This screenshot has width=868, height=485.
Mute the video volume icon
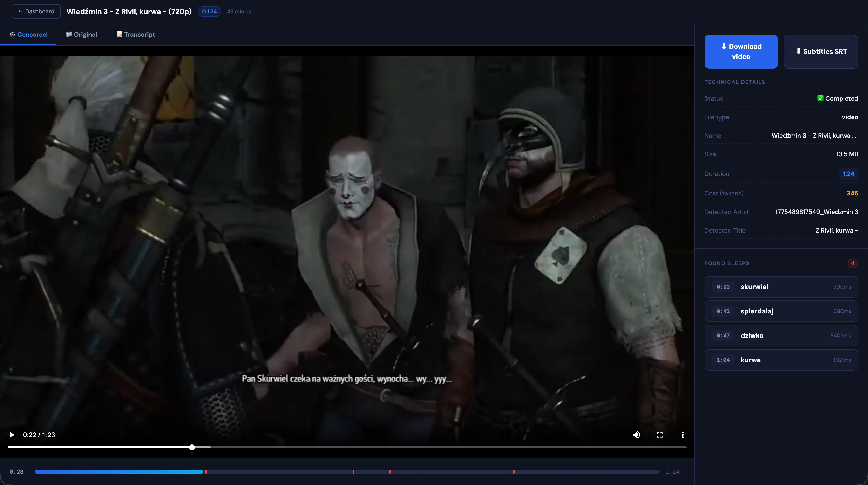pos(636,435)
